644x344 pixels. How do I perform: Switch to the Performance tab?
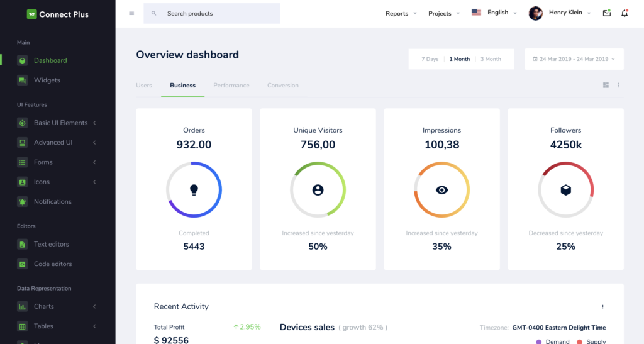pyautogui.click(x=231, y=86)
